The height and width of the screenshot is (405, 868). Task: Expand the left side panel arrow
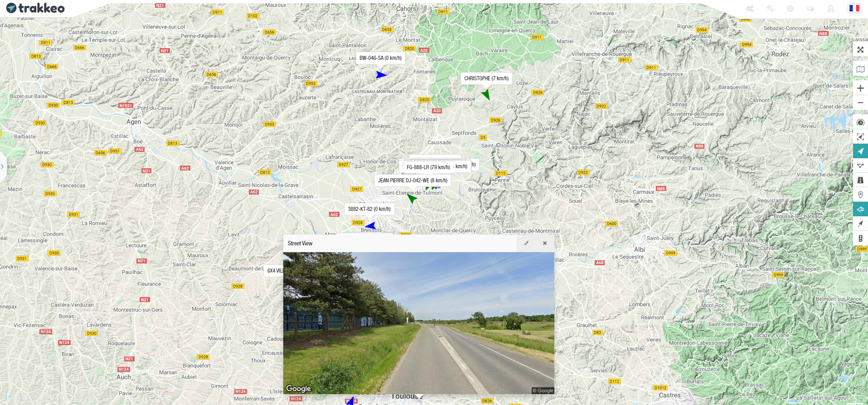click(3, 167)
